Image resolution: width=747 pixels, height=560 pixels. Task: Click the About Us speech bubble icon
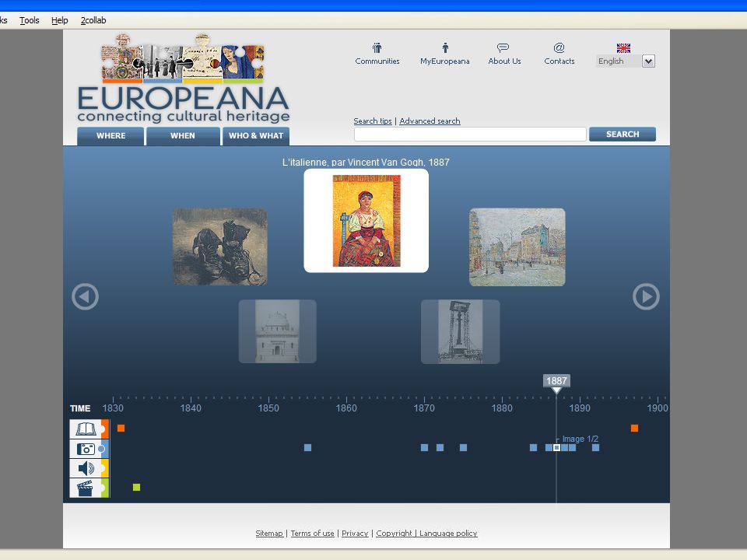503,47
